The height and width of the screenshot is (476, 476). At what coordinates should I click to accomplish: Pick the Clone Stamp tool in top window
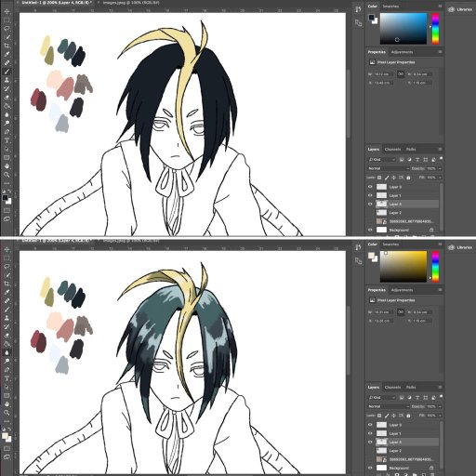(x=7, y=80)
